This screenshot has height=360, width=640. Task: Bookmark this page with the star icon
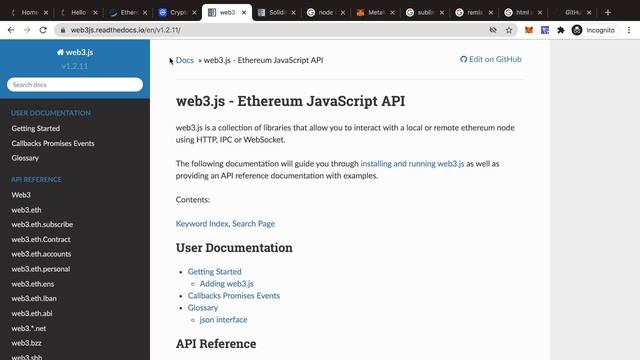coord(509,30)
